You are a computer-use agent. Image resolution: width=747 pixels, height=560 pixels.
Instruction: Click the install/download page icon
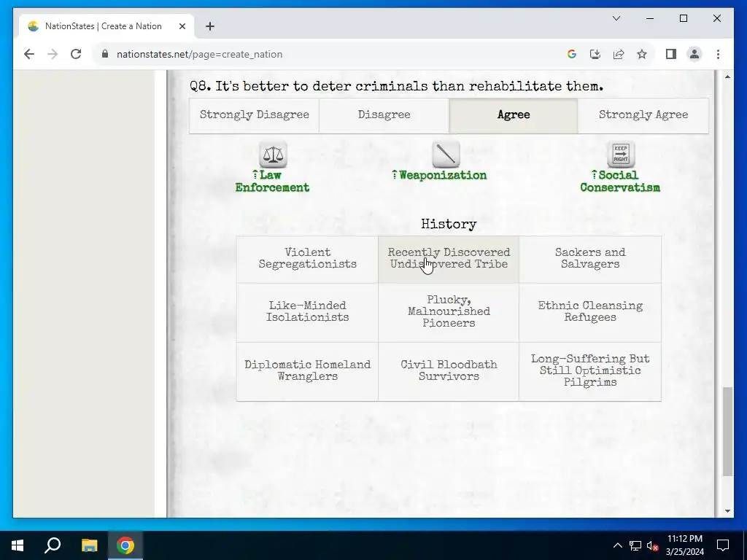595,54
